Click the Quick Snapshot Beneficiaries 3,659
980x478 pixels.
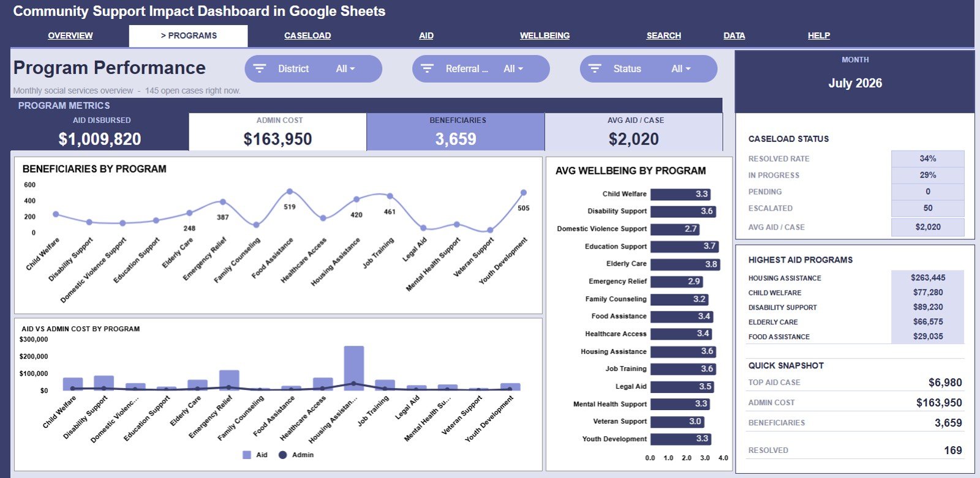(x=948, y=423)
